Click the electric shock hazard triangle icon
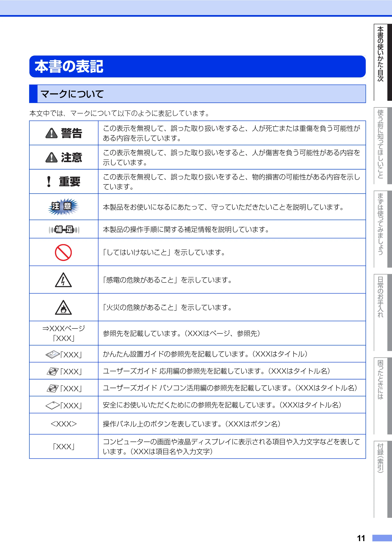 (63, 280)
